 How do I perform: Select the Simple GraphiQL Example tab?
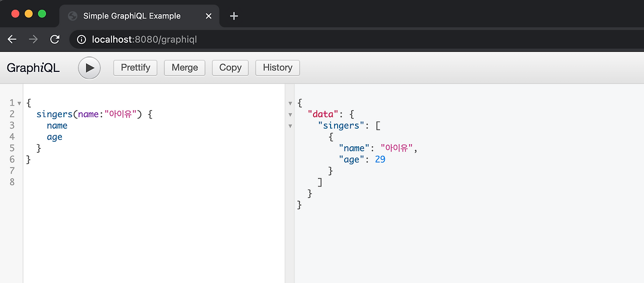point(139,16)
